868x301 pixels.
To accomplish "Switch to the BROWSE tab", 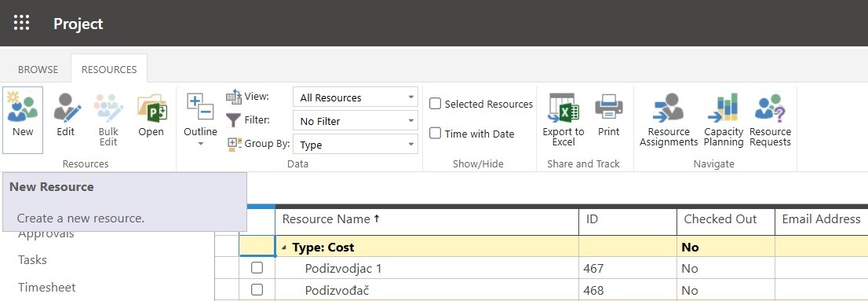I will [x=38, y=69].
